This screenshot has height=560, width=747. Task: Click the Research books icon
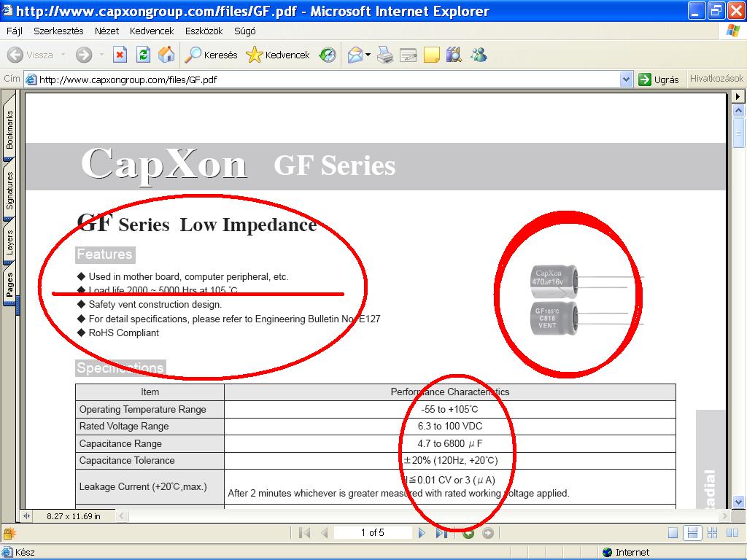(454, 55)
